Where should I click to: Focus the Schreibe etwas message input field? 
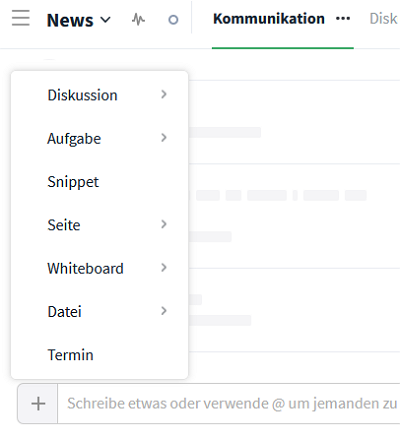tap(229, 404)
